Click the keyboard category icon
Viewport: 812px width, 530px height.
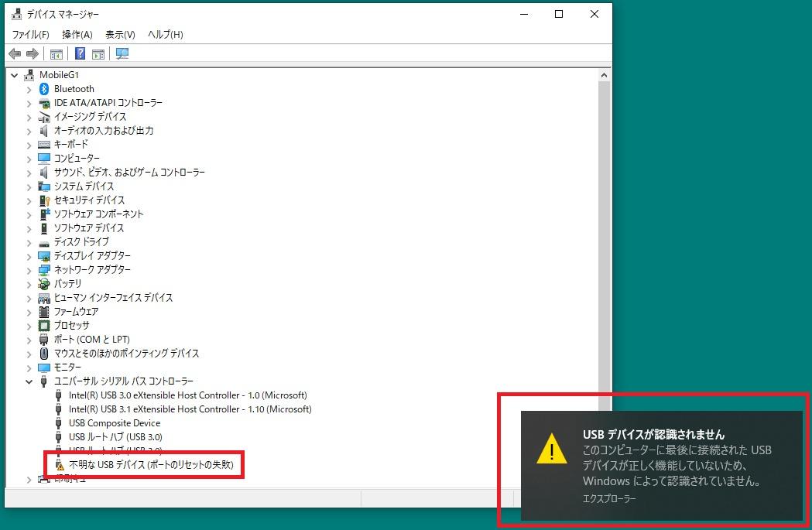point(44,145)
